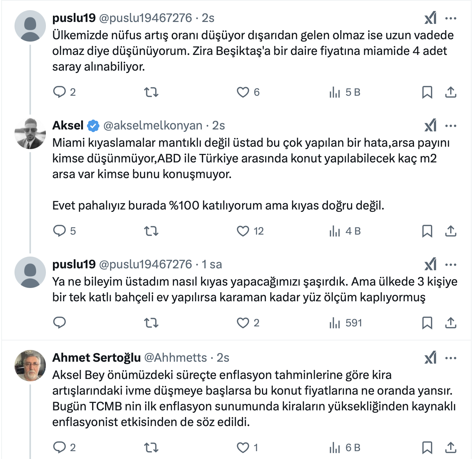This screenshot has width=476, height=459.
Task: Open Grok icon on Ahmet Sertoğlu's tweet
Action: [430, 358]
